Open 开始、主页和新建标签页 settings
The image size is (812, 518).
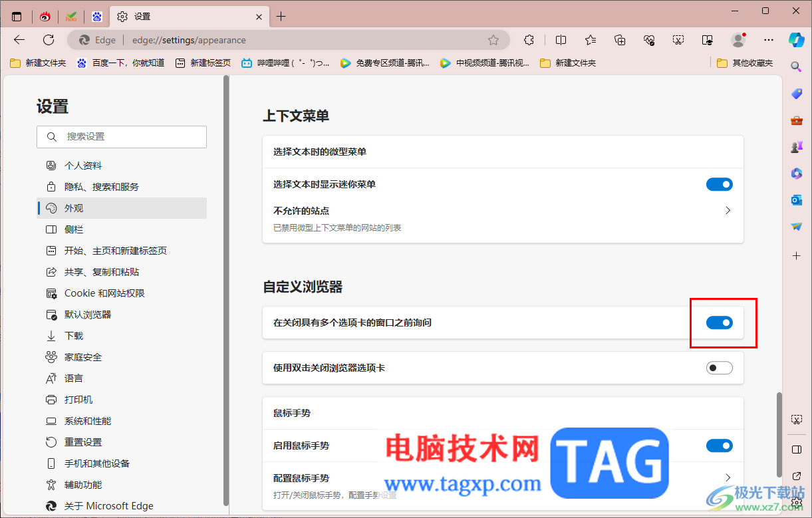pyautogui.click(x=122, y=251)
